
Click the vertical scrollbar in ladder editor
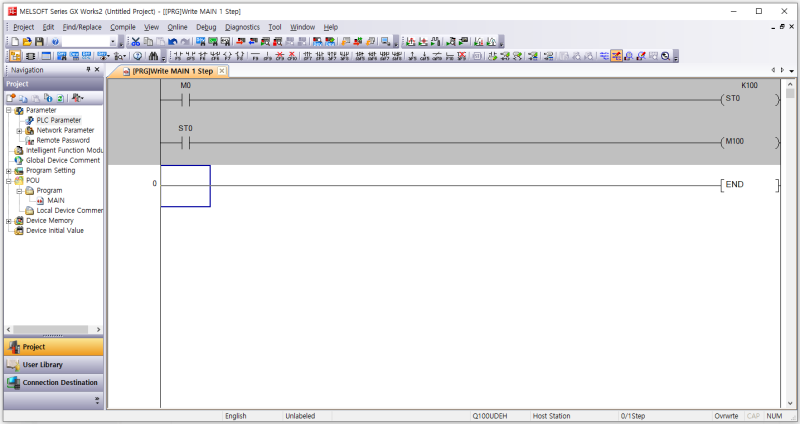[x=791, y=250]
